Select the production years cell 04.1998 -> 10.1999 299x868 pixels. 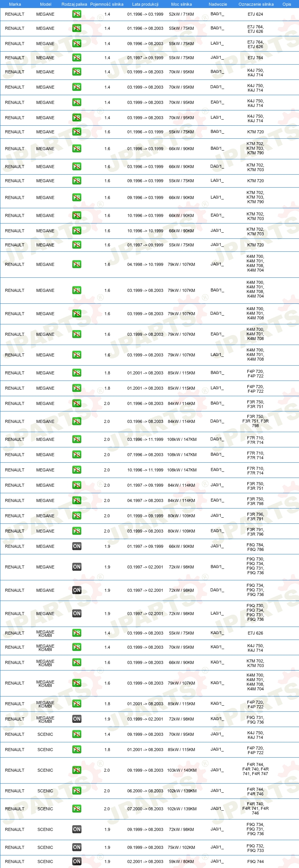click(x=145, y=264)
